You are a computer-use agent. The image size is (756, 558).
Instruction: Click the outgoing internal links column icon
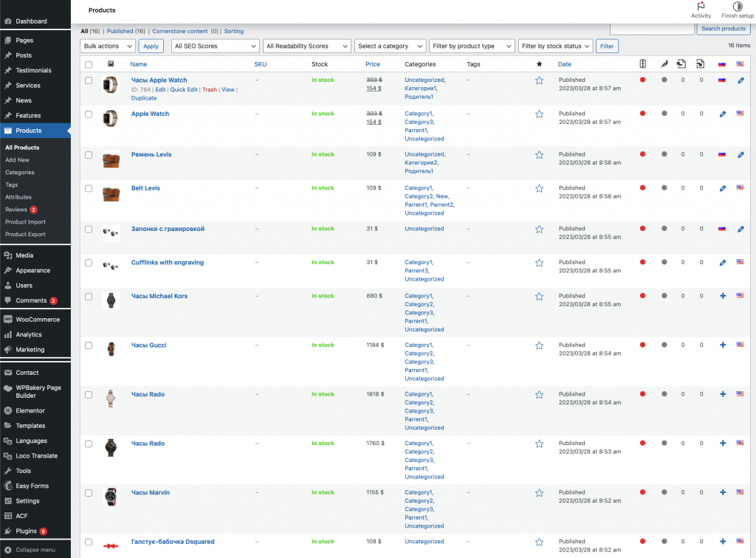[x=681, y=63]
